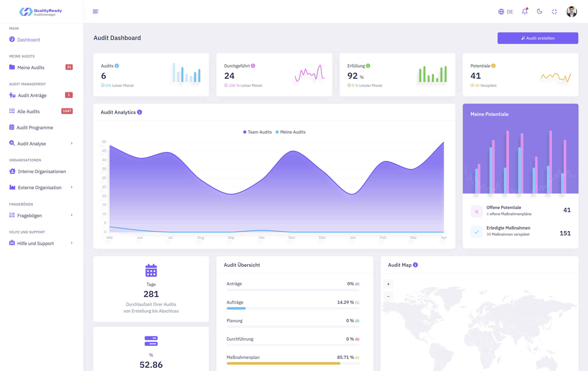This screenshot has height=371, width=588.
Task: Toggle the Team Audits legend entry
Action: pyautogui.click(x=257, y=132)
